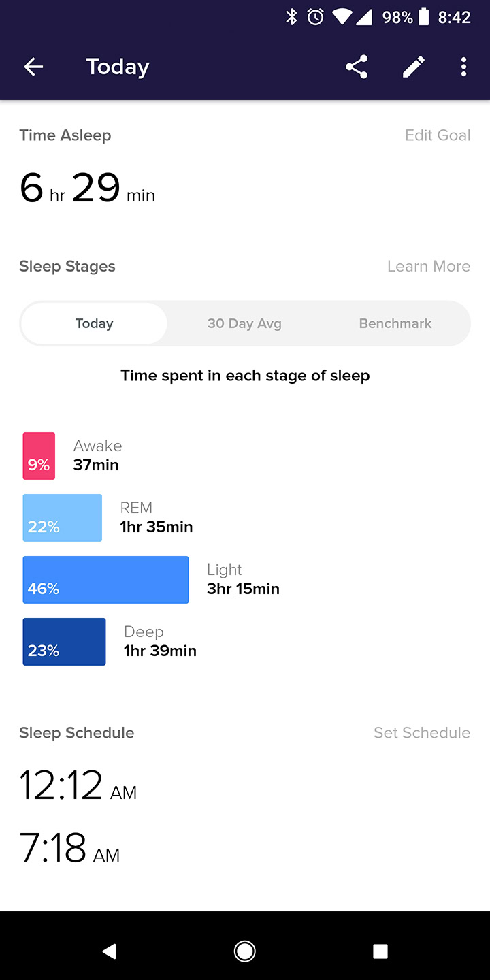Tap the Edit Goal link

(x=438, y=135)
